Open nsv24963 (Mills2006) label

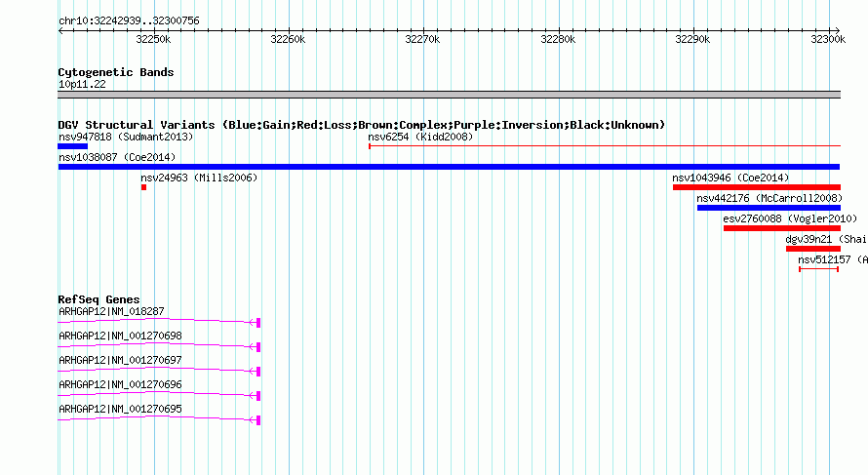pyautogui.click(x=199, y=178)
